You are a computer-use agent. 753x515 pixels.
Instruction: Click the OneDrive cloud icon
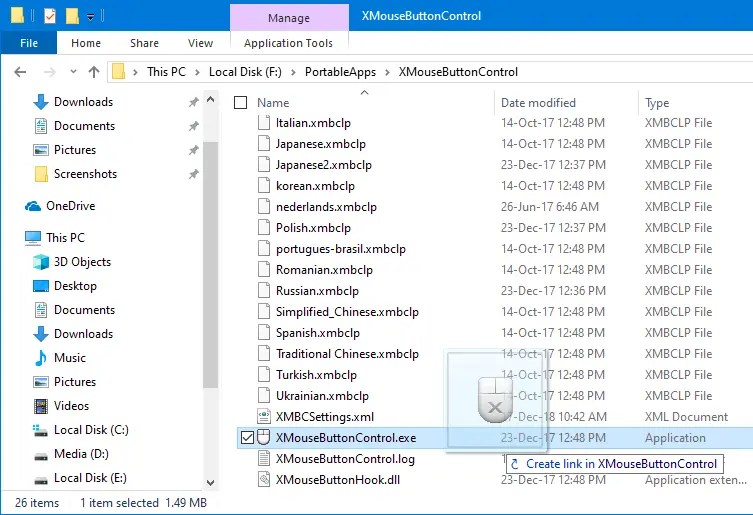click(33, 206)
